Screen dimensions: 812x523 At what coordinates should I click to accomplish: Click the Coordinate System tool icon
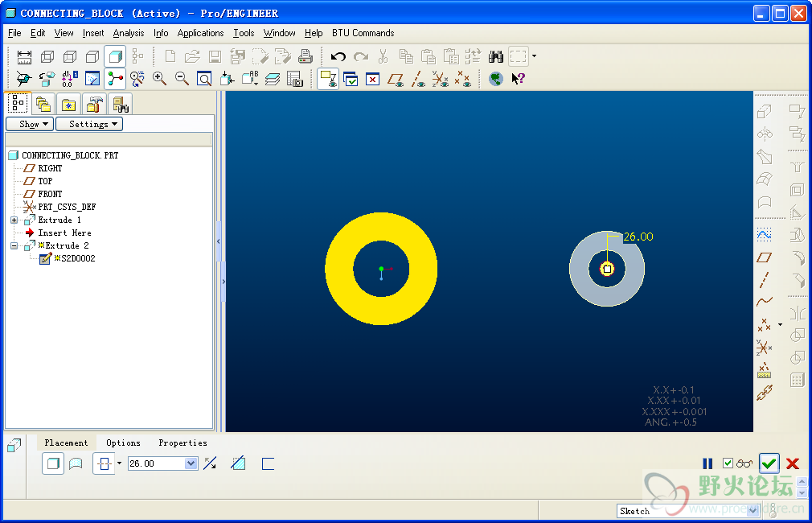765,347
